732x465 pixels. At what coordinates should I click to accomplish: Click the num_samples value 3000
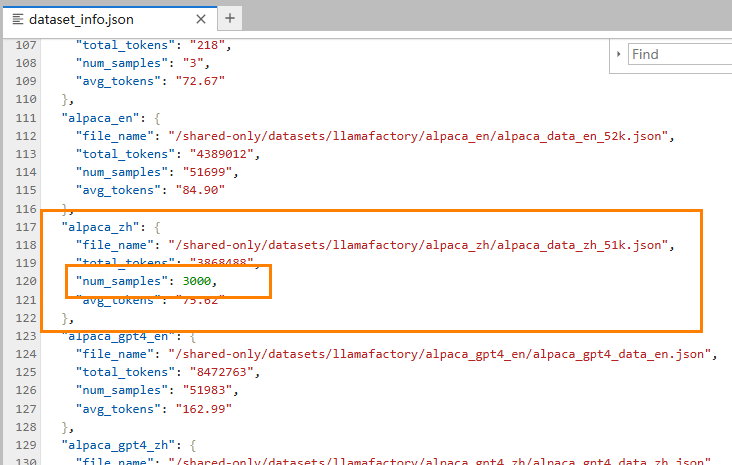pos(199,281)
